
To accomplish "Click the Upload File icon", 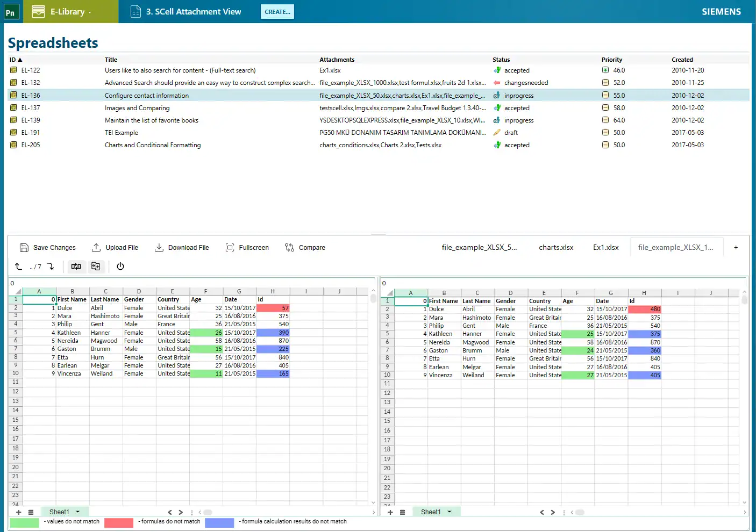I will tap(96, 248).
